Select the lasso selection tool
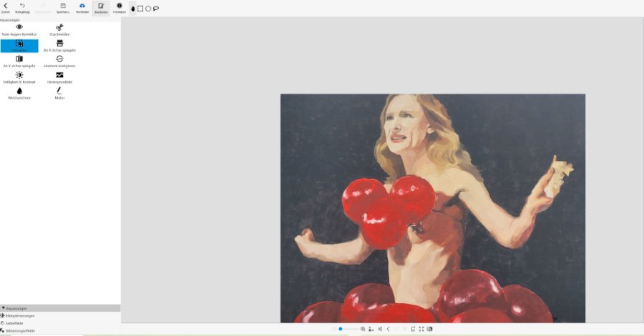Image resolution: width=644 pixels, height=336 pixels. pyautogui.click(x=156, y=9)
